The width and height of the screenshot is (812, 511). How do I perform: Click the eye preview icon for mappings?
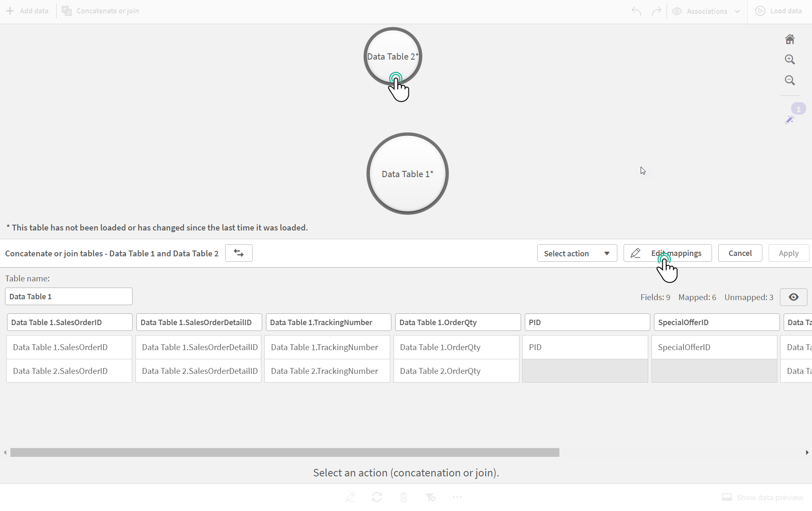794,297
